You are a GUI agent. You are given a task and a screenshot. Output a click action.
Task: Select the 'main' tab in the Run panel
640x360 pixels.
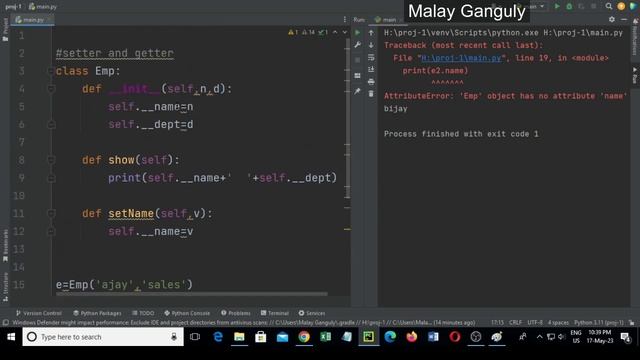[385, 20]
